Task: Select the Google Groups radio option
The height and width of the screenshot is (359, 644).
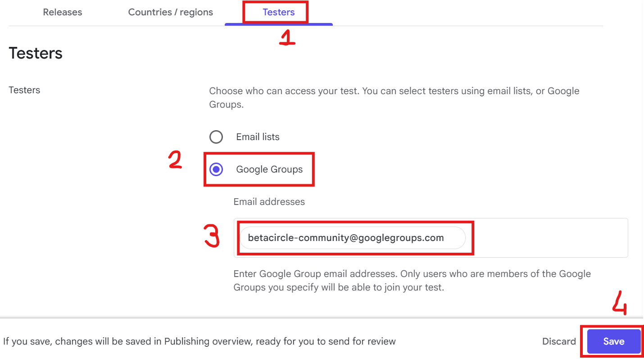Action: pyautogui.click(x=216, y=169)
